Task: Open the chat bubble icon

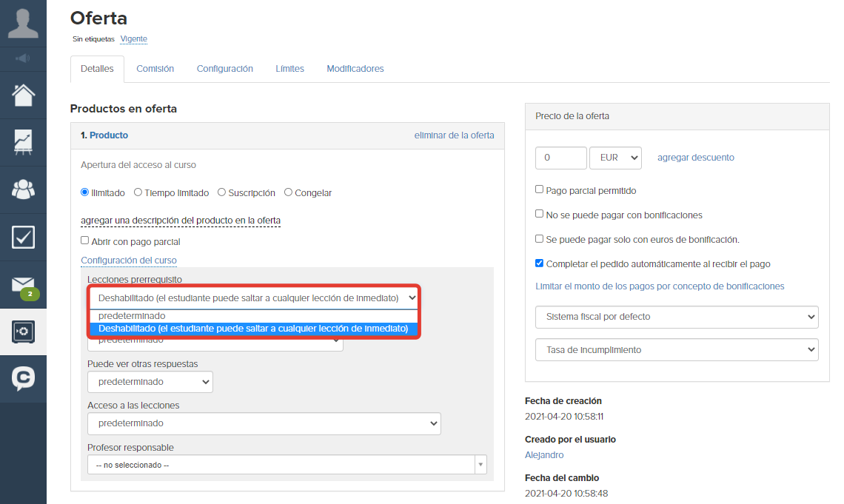Action: [23, 379]
